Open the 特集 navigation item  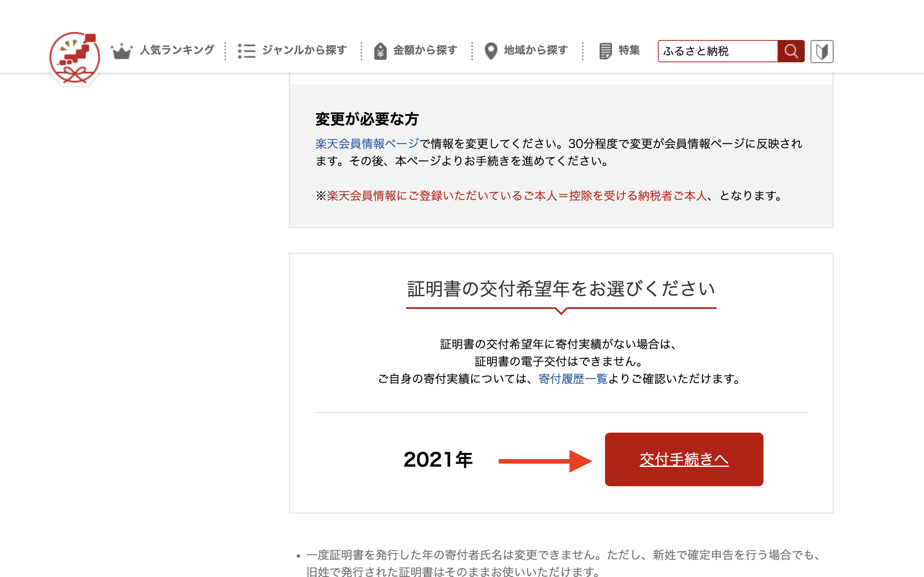pos(629,50)
